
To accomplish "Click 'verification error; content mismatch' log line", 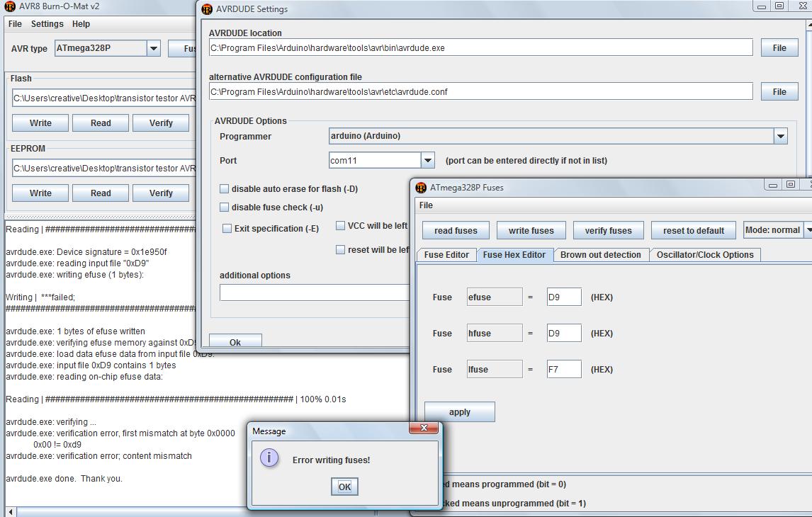I will [x=99, y=456].
